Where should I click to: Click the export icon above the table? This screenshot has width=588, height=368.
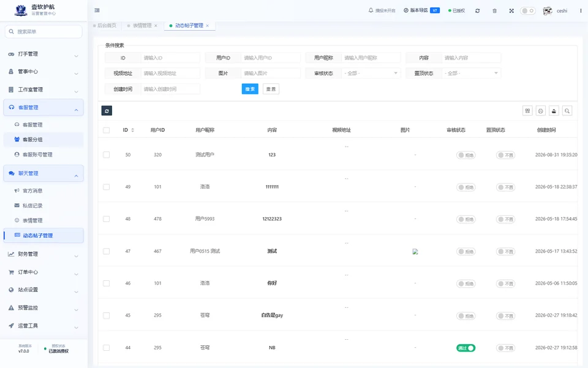point(554,111)
